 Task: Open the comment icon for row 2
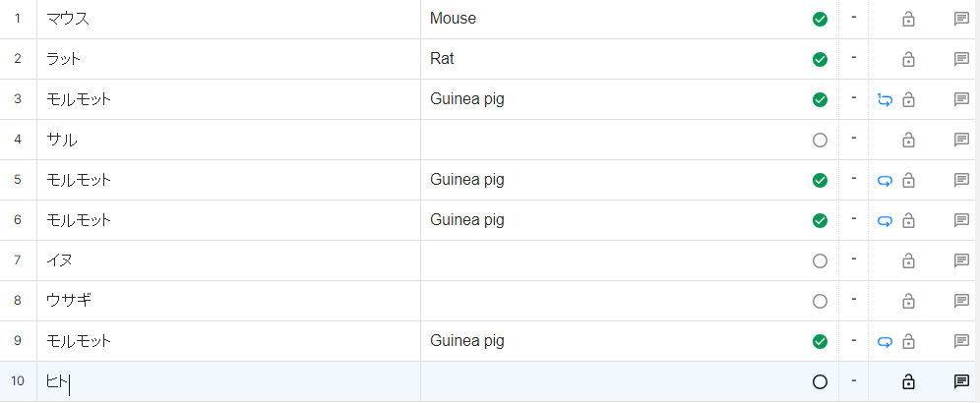point(961,59)
